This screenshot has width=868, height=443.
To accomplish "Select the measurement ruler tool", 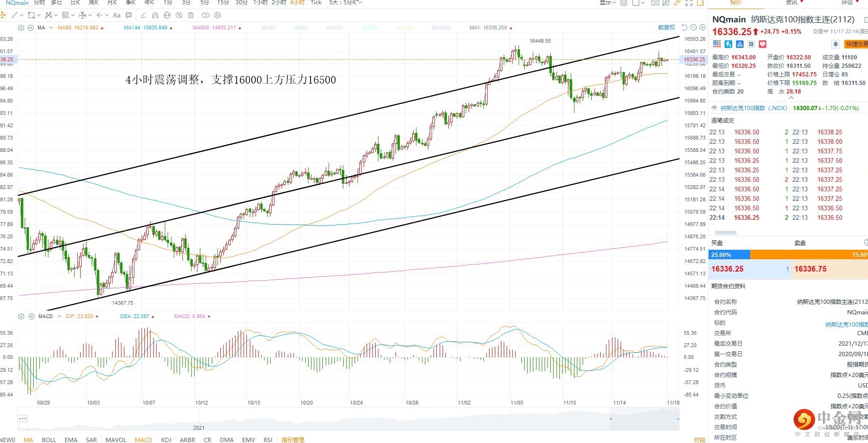I will click(x=83, y=15).
